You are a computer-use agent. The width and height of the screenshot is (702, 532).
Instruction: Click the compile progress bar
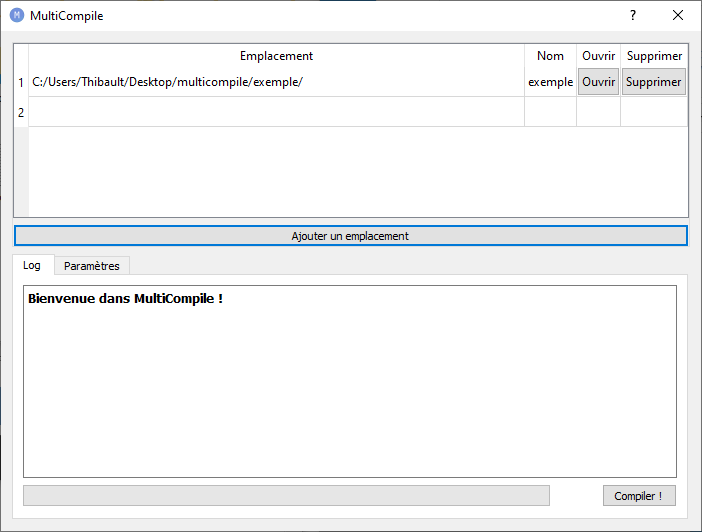click(x=286, y=496)
